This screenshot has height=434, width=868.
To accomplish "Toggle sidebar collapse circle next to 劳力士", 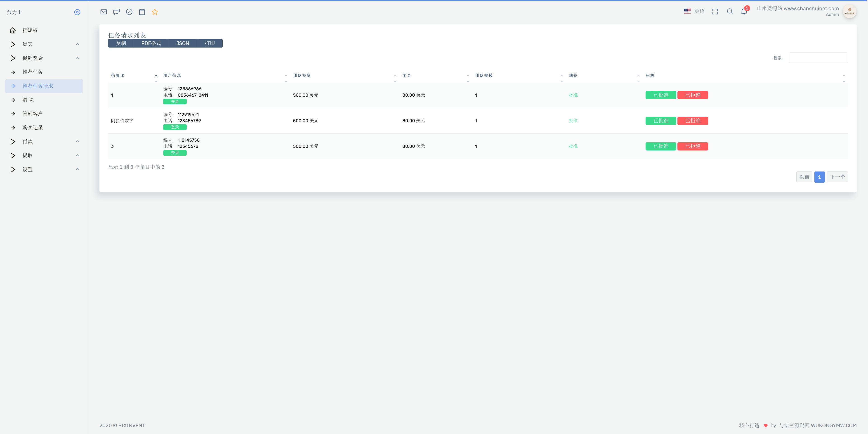I will (x=77, y=12).
